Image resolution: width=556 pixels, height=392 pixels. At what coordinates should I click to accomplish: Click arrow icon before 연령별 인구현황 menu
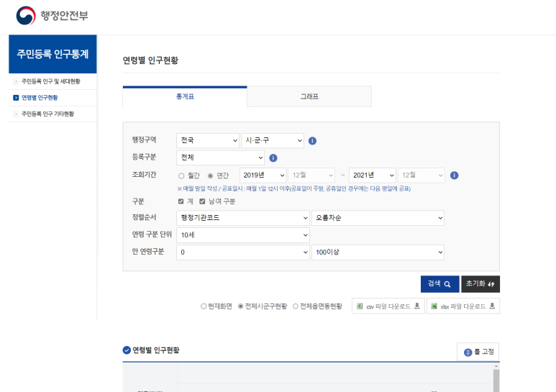[16, 98]
